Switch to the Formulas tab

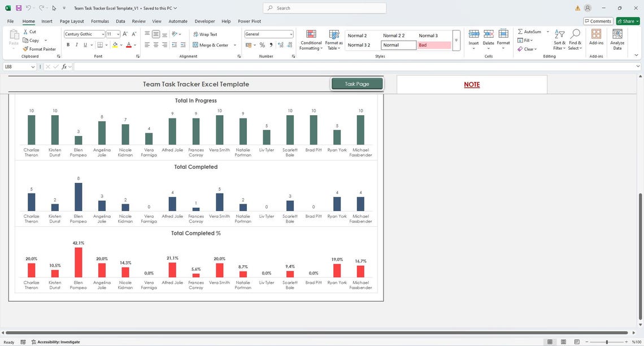click(x=100, y=21)
